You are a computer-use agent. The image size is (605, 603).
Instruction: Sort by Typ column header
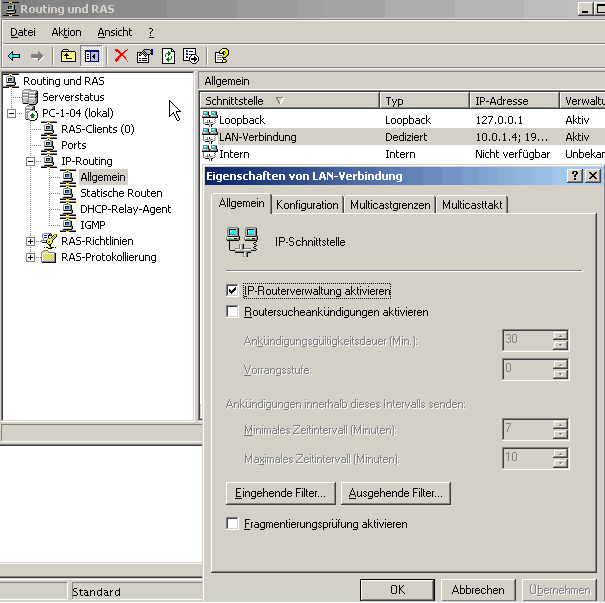pos(424,101)
